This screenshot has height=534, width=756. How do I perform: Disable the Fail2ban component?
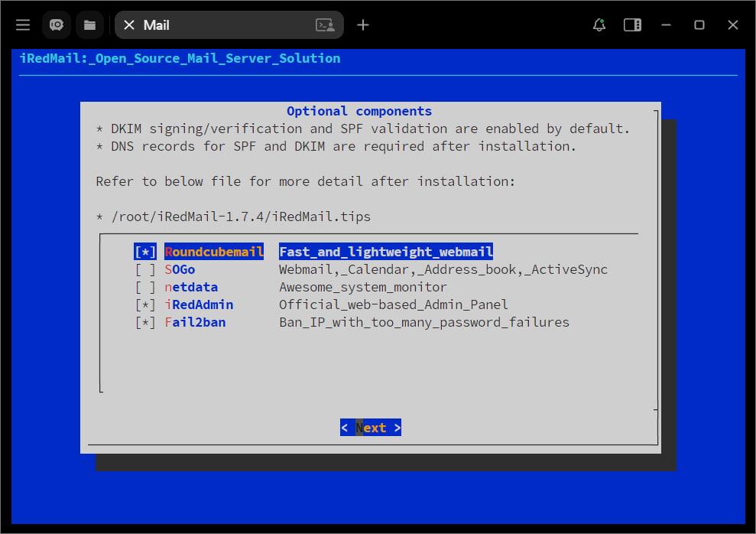click(144, 322)
